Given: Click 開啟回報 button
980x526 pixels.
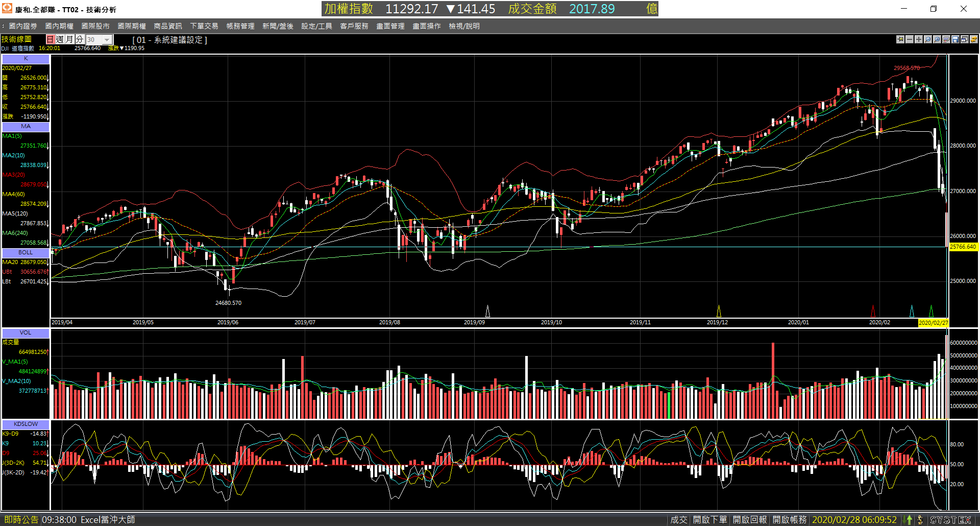Looking at the screenshot, I should click(x=750, y=519).
